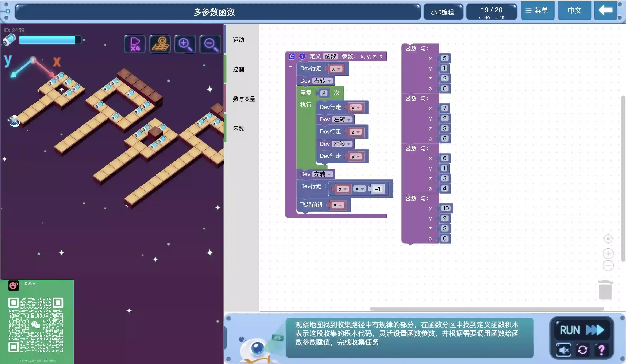Open the 运动 block category
The image size is (626, 364).
coord(238,40)
